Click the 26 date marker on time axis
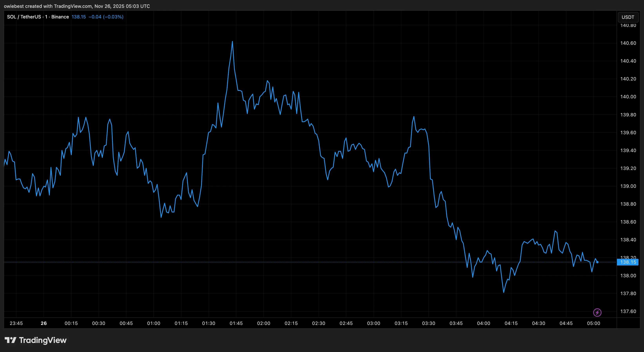 click(44, 323)
